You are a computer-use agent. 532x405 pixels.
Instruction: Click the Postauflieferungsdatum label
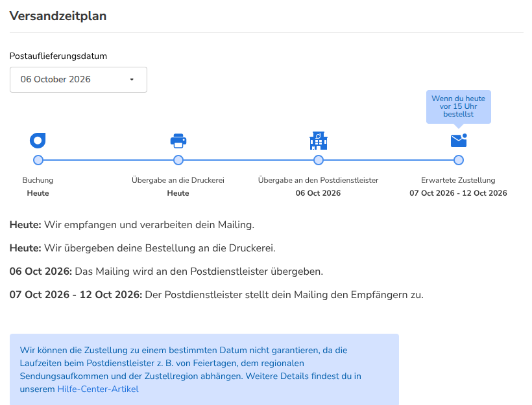[x=58, y=56]
